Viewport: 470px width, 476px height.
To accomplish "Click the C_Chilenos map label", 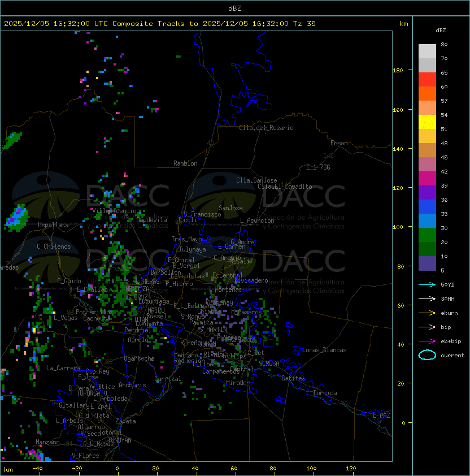I will click(54, 246).
